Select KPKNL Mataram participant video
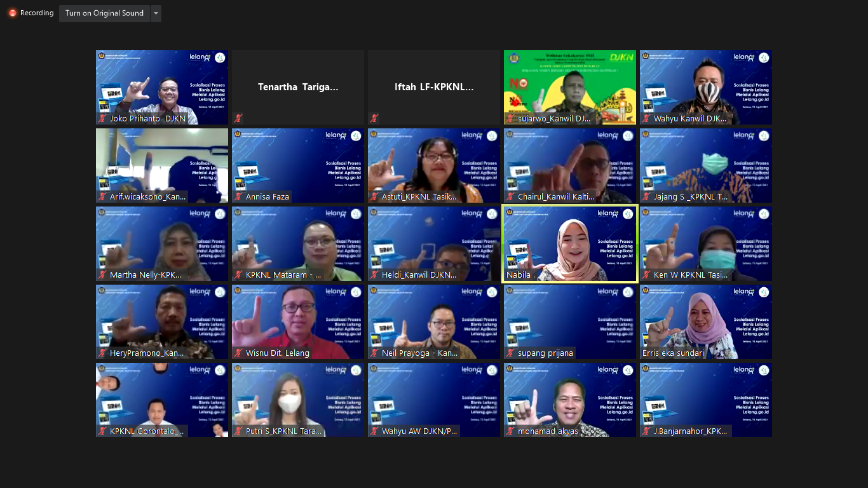The image size is (868, 488). [298, 241]
